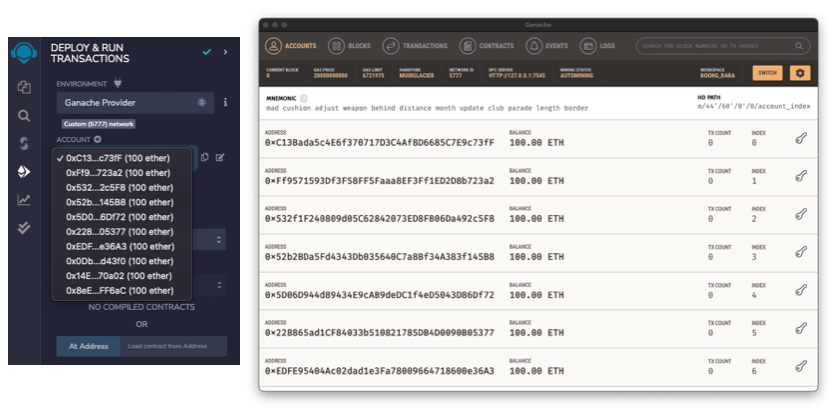The image size is (833, 413).
Task: Open the double-checkmark testing plugin icon
Action: tap(24, 228)
